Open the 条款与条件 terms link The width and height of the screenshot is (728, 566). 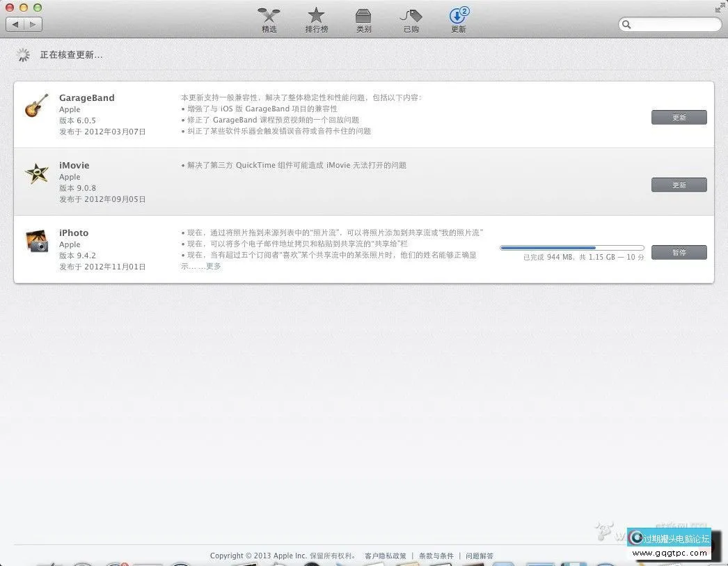pyautogui.click(x=436, y=556)
